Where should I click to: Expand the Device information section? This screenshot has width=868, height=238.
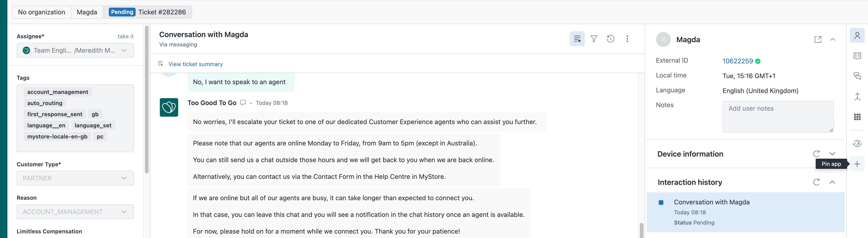pos(832,154)
